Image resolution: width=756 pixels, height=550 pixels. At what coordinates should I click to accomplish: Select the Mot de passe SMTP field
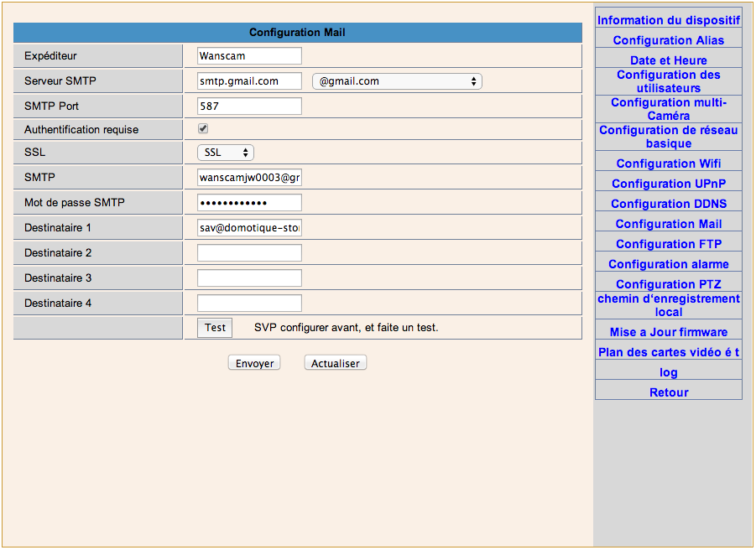pyautogui.click(x=249, y=203)
